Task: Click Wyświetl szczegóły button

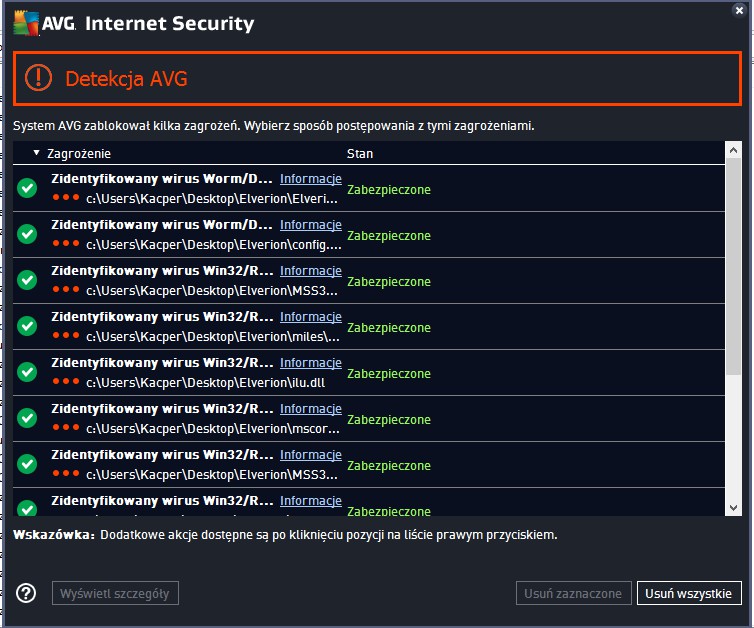Action: click(x=115, y=593)
